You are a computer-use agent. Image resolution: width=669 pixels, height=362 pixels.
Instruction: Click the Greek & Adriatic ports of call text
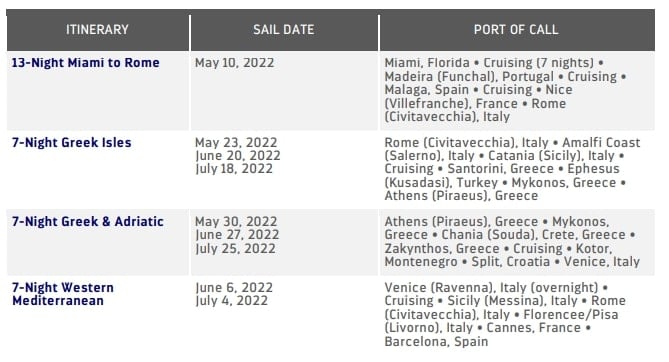[x=512, y=242]
